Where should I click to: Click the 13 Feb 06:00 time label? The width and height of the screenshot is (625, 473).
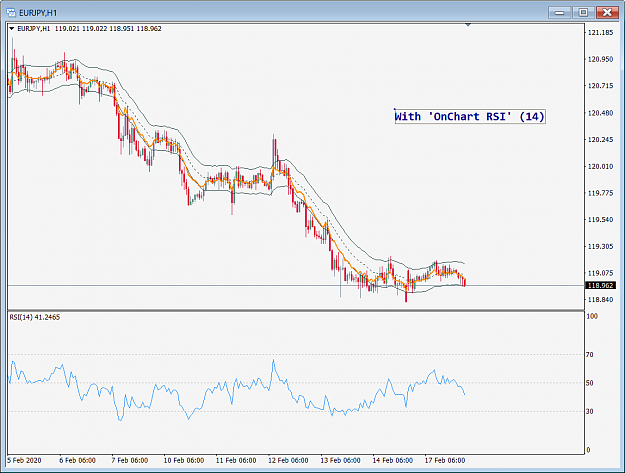(340, 460)
